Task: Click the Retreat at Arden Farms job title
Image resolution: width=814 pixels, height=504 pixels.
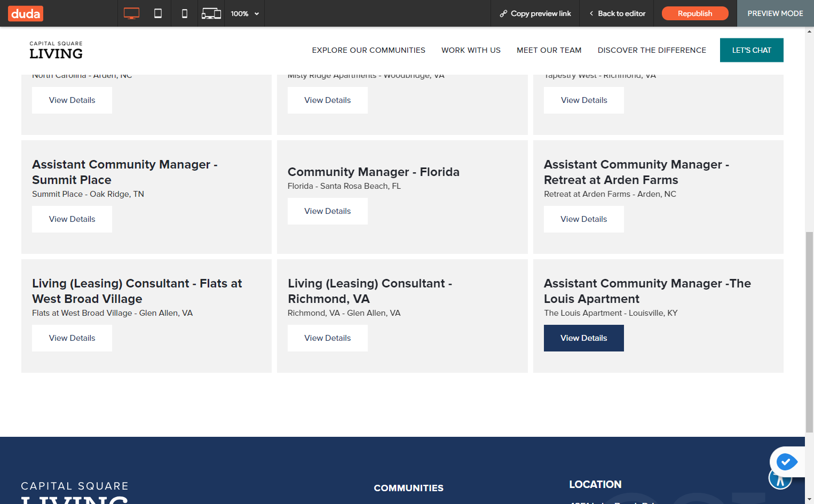Action: pos(637,172)
